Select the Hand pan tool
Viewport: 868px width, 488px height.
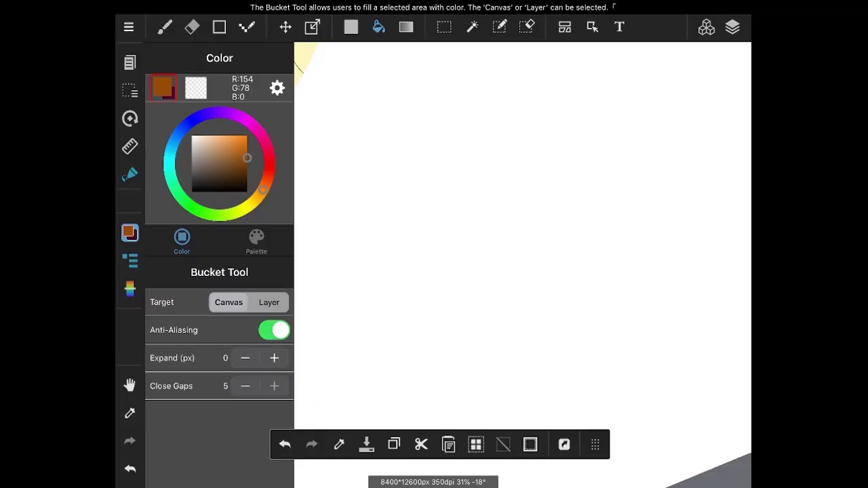pyautogui.click(x=130, y=386)
